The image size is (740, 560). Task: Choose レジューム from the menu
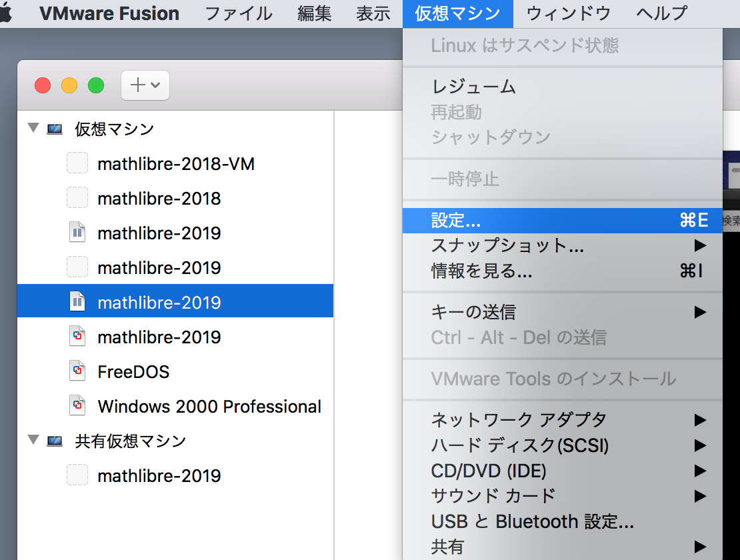click(x=563, y=87)
